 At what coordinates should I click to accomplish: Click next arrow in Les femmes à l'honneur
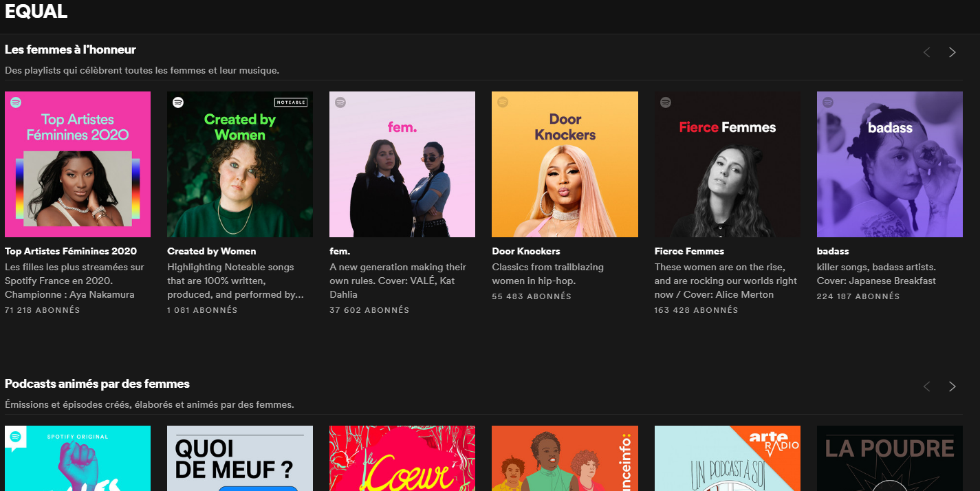[952, 52]
